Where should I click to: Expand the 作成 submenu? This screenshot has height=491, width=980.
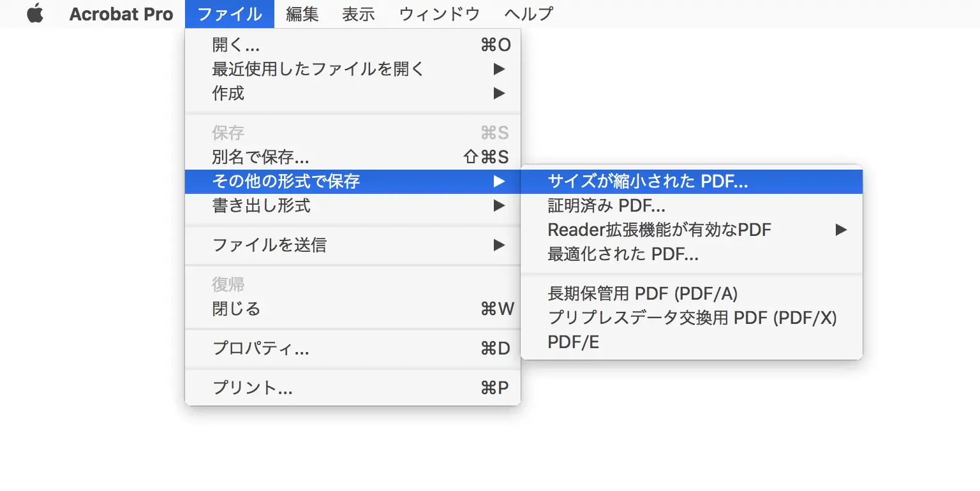[353, 93]
